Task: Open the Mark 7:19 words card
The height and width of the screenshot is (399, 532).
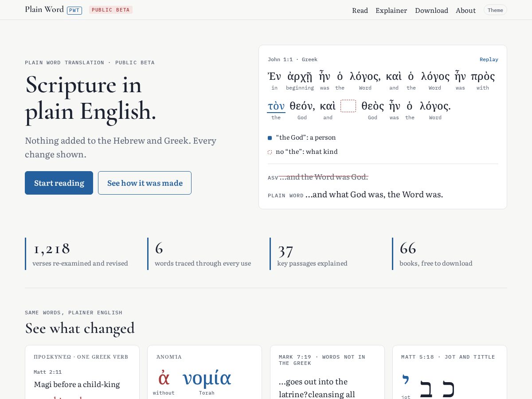Action: click(x=327, y=372)
